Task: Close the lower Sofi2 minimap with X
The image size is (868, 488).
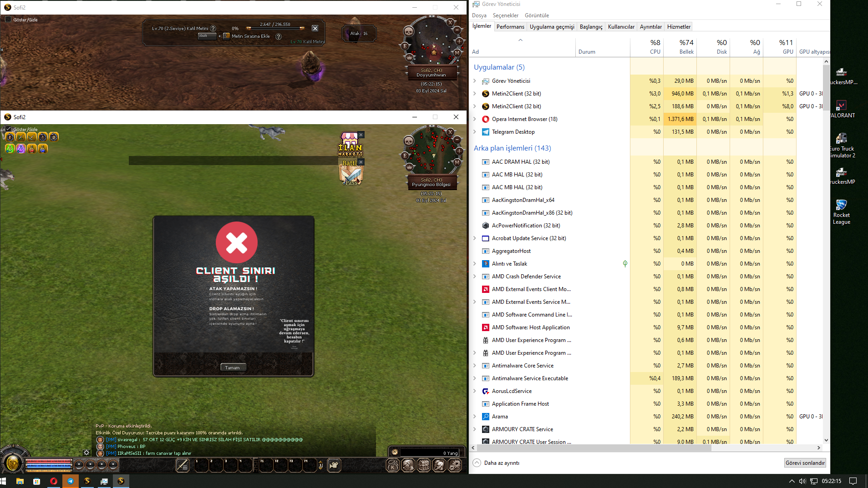Action: [450, 132]
